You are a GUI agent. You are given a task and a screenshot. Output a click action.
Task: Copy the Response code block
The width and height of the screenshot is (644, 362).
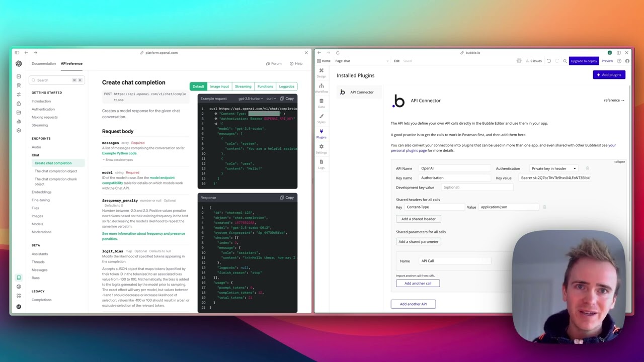point(287,198)
